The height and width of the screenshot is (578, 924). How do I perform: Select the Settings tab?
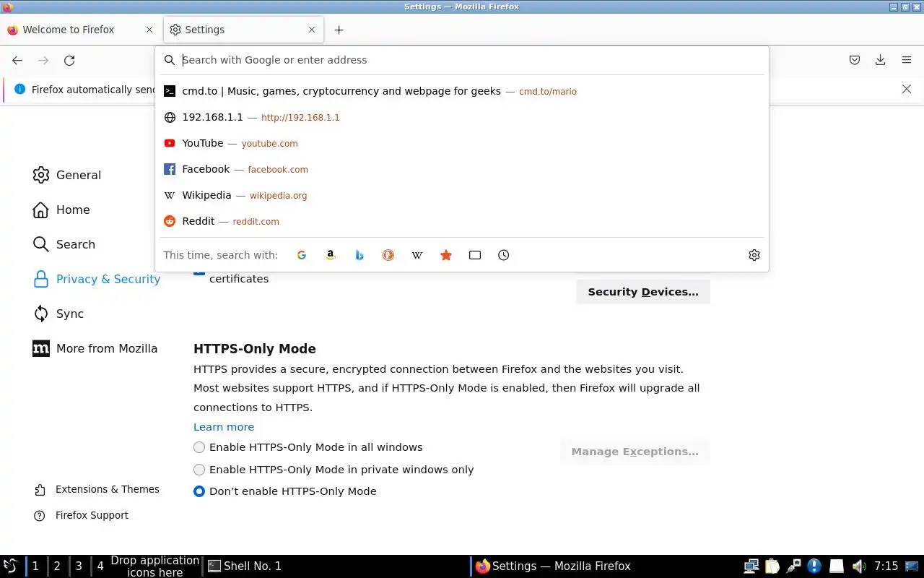point(244,30)
